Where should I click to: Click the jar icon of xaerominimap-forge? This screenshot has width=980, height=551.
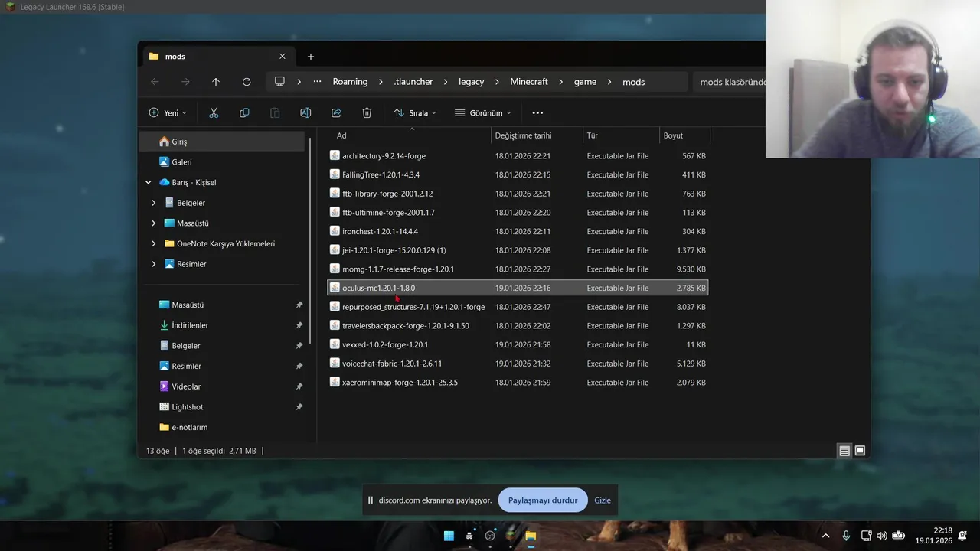(x=335, y=382)
